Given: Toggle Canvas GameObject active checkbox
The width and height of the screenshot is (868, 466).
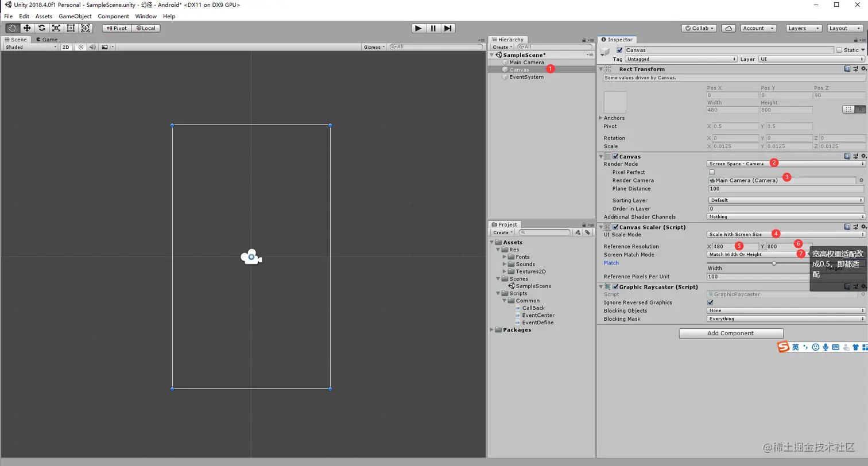Looking at the screenshot, I should pos(619,51).
